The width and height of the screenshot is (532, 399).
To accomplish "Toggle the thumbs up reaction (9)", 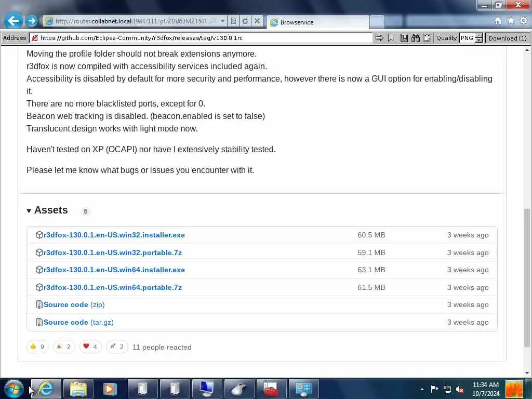I will coord(37,347).
